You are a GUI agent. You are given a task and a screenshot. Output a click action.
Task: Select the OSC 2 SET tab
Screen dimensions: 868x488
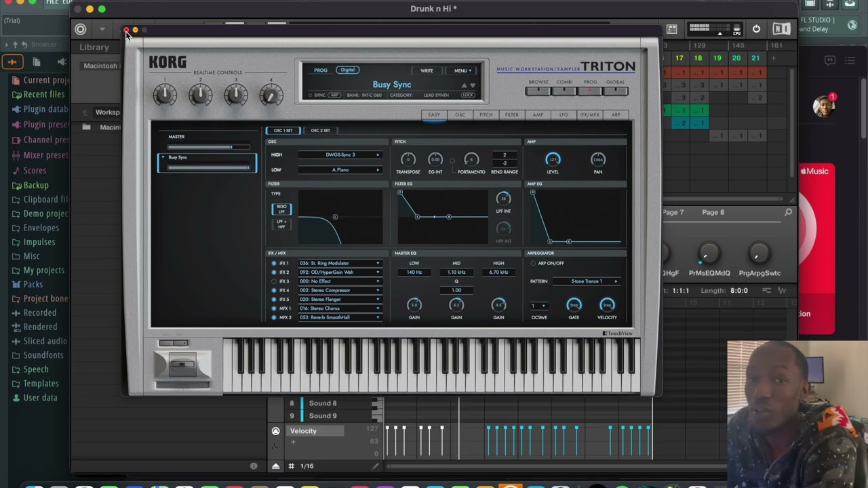tap(320, 130)
